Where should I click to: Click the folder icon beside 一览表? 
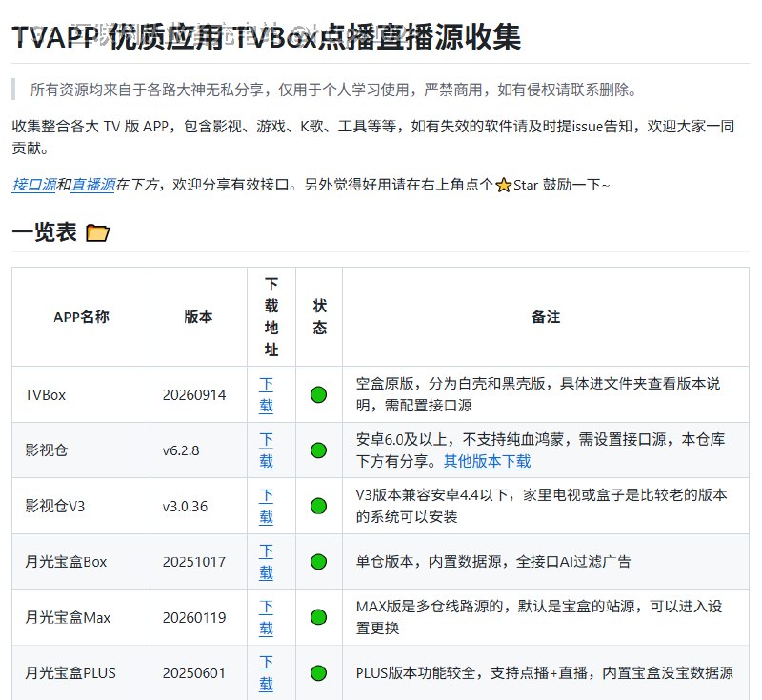98,232
